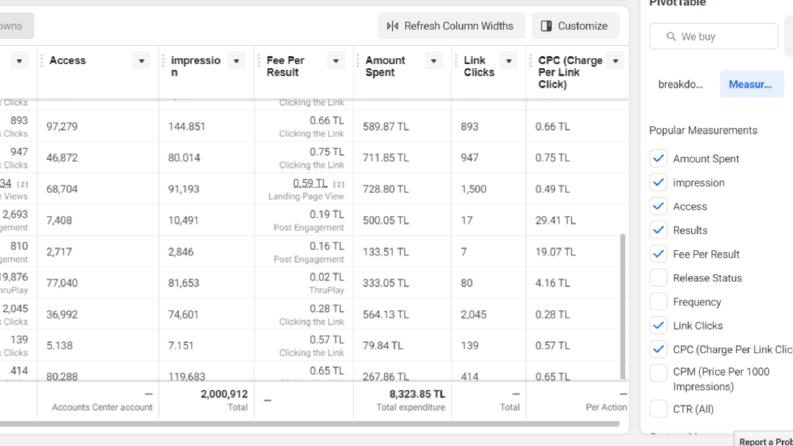Open the Access column dropdown arrow

tap(141, 61)
